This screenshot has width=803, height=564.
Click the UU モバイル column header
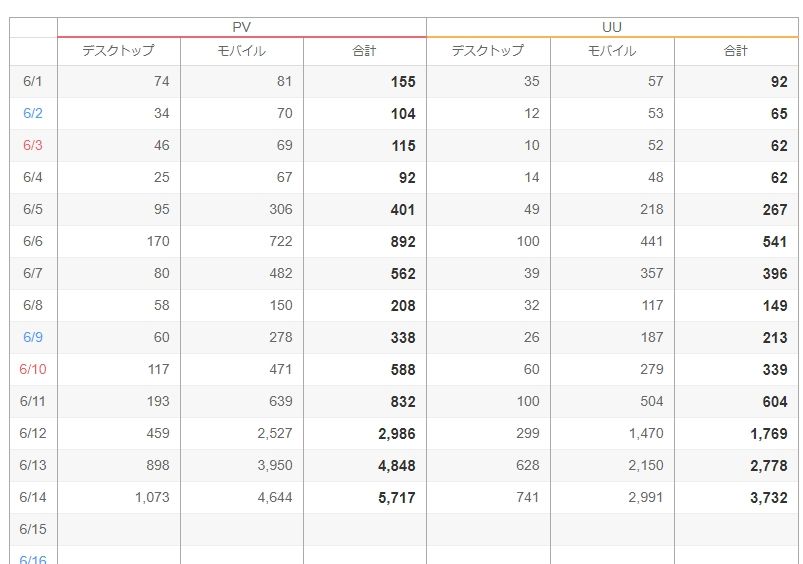[x=611, y=51]
